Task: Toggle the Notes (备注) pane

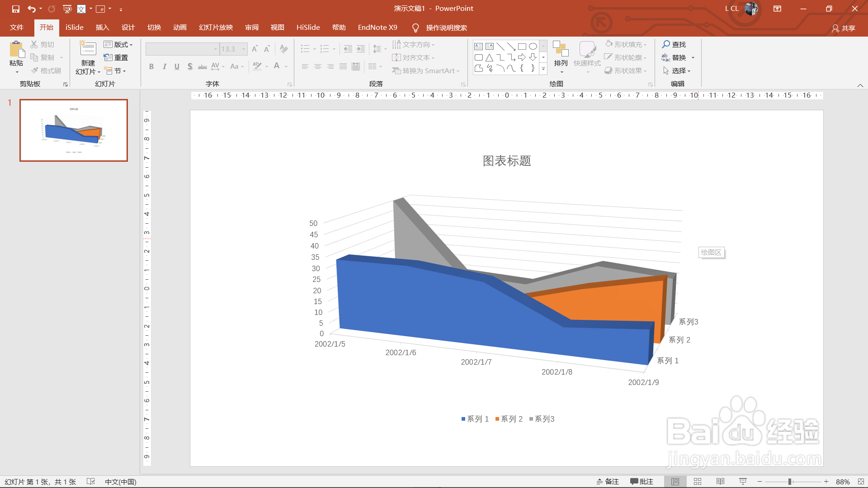Action: [x=608, y=482]
